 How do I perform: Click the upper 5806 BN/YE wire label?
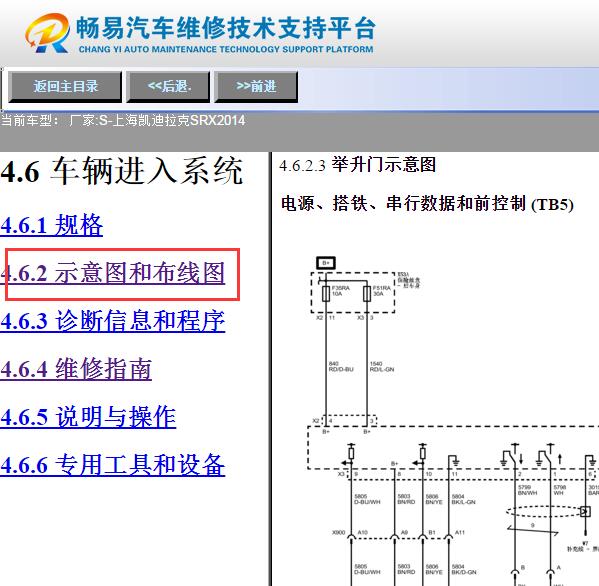pyautogui.click(x=434, y=499)
